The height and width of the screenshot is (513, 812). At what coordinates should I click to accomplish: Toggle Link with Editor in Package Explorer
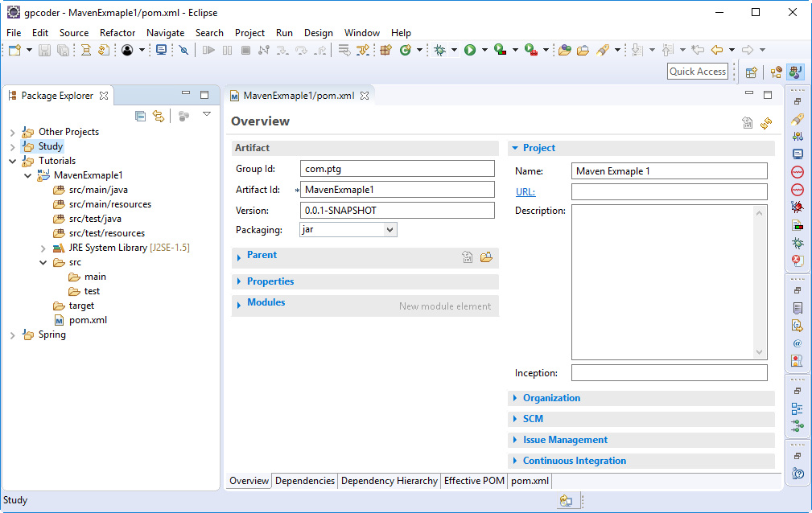point(159,116)
